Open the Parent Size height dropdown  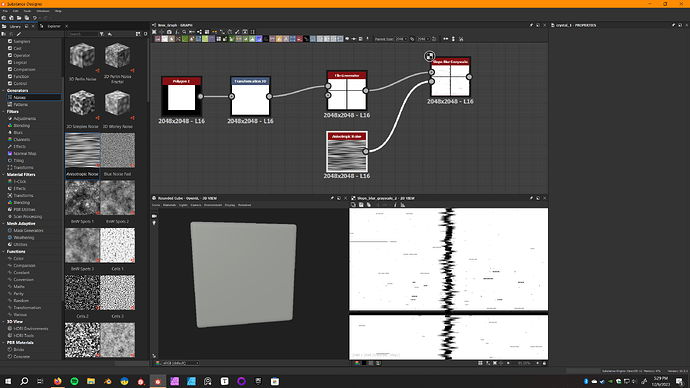[x=423, y=39]
